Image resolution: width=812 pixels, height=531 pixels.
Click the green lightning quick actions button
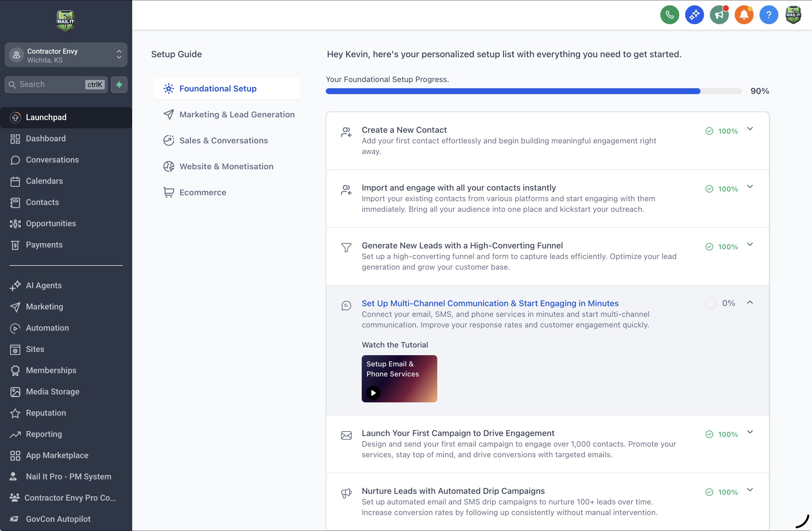(x=119, y=85)
